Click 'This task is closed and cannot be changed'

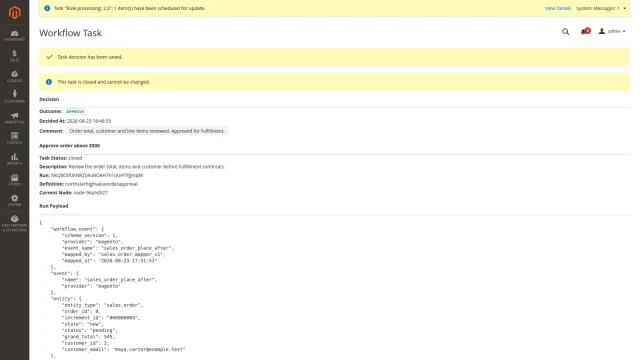(x=104, y=82)
